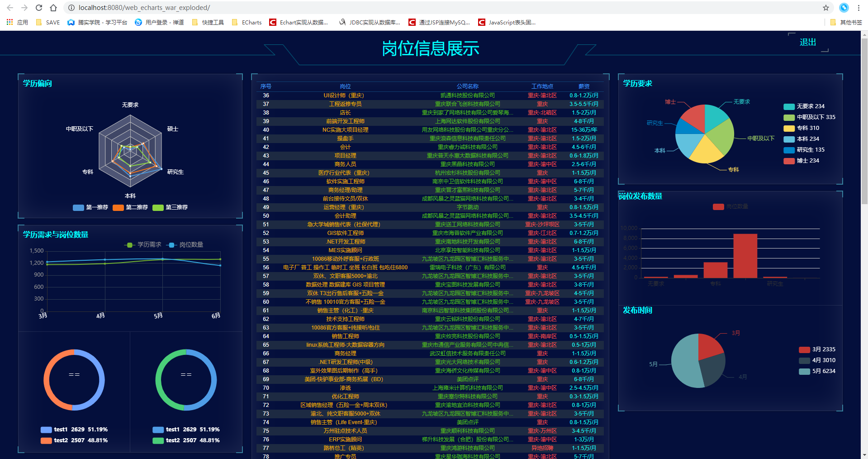Toggle 博士 234 pie legend
This screenshot has height=459, width=868.
(802, 161)
